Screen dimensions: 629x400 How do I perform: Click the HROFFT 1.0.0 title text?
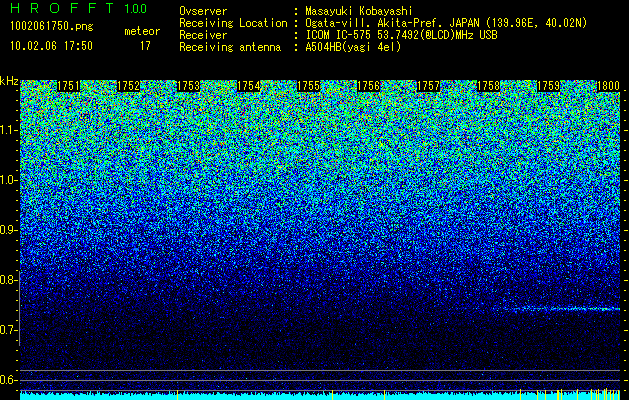click(78, 8)
